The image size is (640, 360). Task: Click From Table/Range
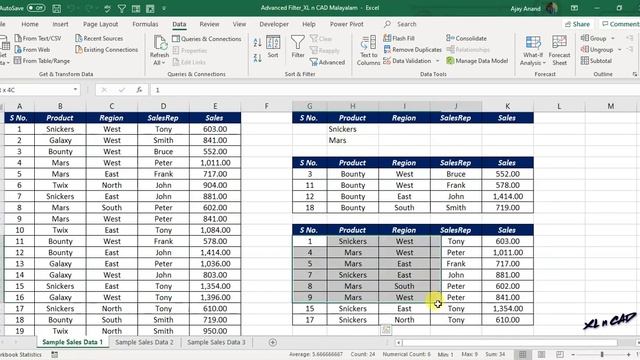pyautogui.click(x=42, y=61)
